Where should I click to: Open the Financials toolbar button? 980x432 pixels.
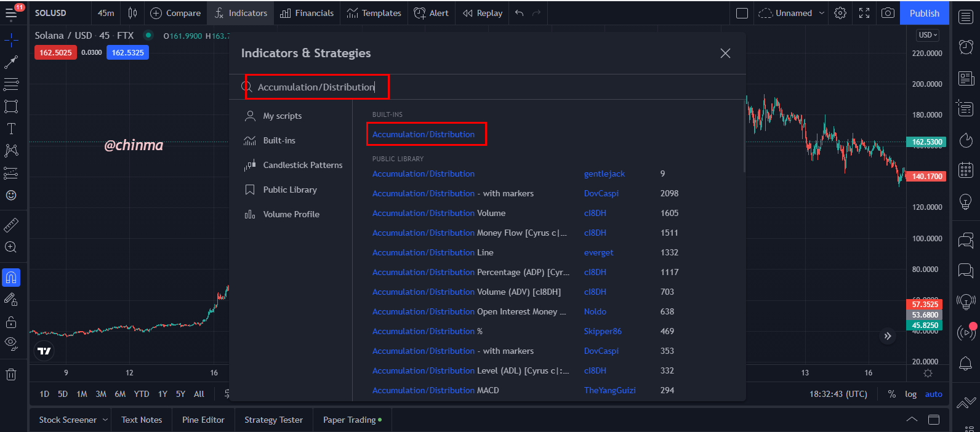click(307, 13)
